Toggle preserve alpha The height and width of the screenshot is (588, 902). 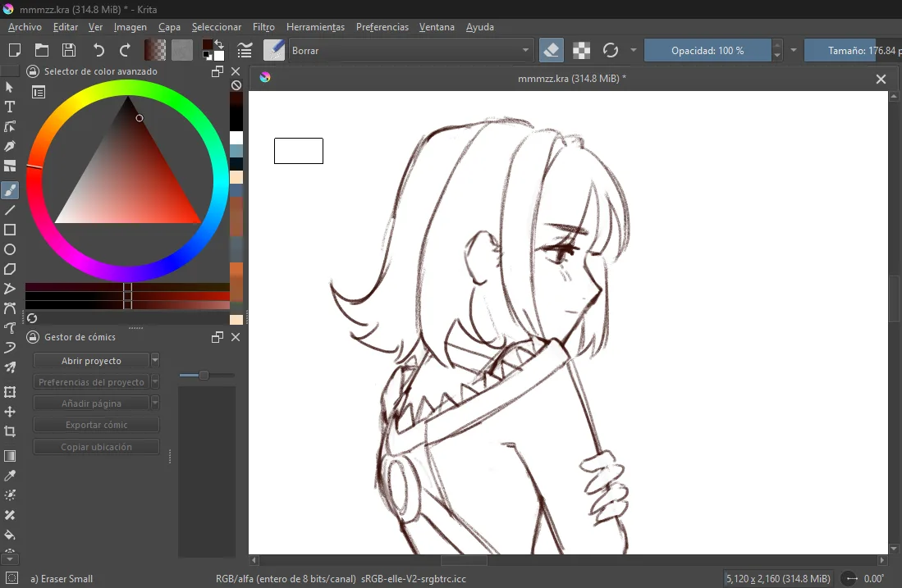582,51
